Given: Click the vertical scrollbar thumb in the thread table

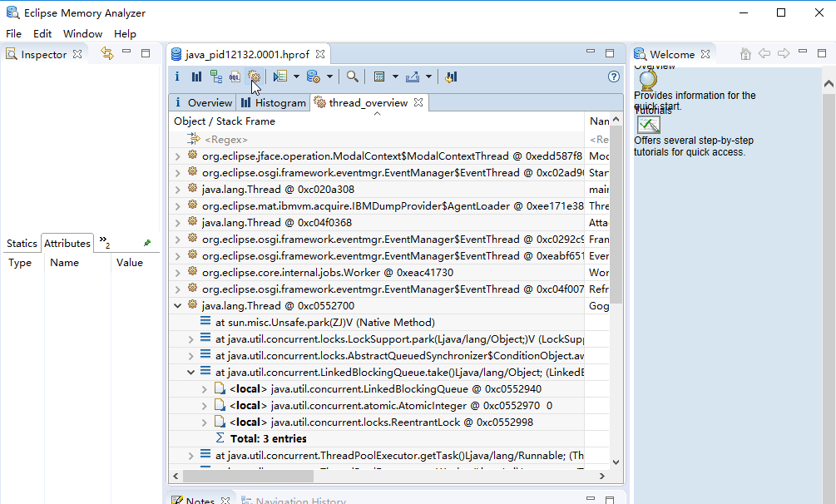Looking at the screenshot, I should 616,215.
